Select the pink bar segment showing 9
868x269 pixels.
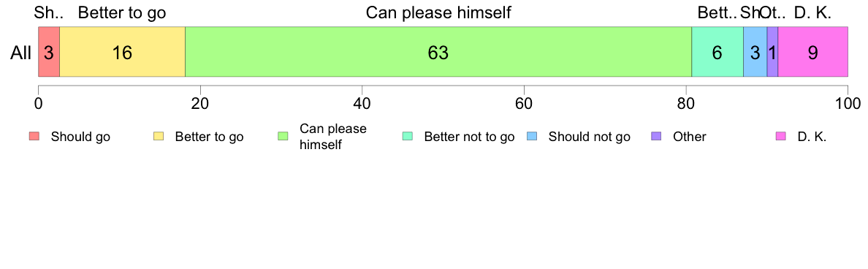[813, 51]
